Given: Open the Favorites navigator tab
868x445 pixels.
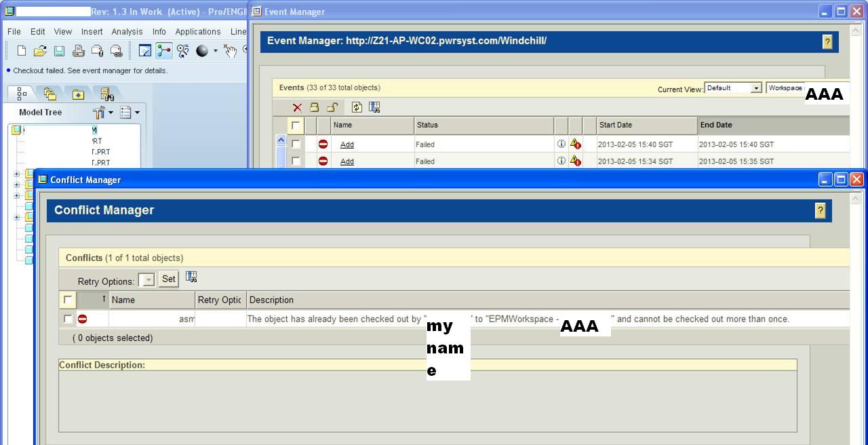Looking at the screenshot, I should point(78,94).
